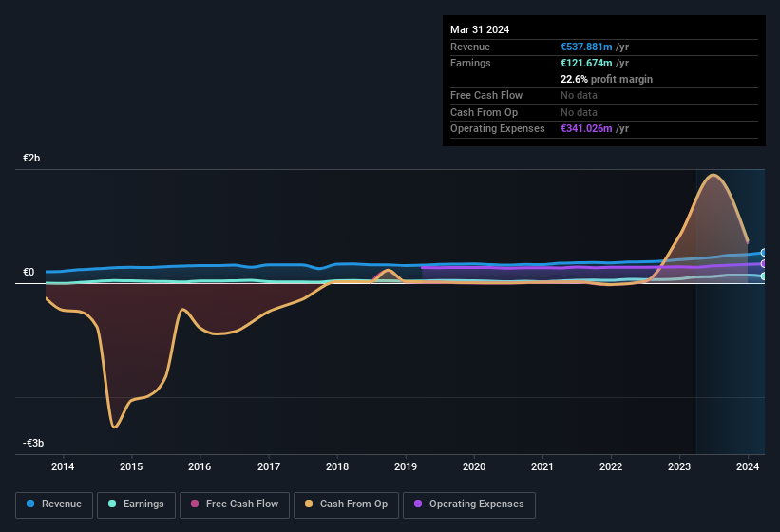Toggle the Revenue series legend button

pos(54,504)
